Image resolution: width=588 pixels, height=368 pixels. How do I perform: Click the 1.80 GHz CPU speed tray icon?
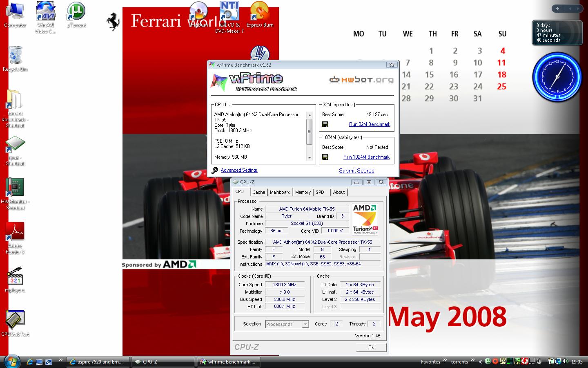[503, 361]
